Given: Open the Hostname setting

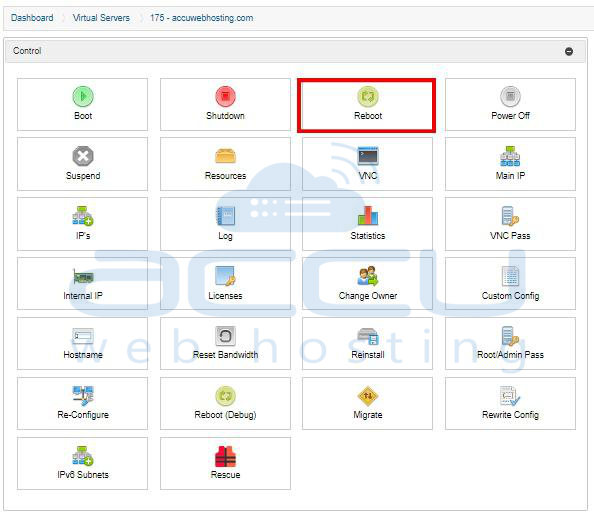Looking at the screenshot, I should point(82,343).
